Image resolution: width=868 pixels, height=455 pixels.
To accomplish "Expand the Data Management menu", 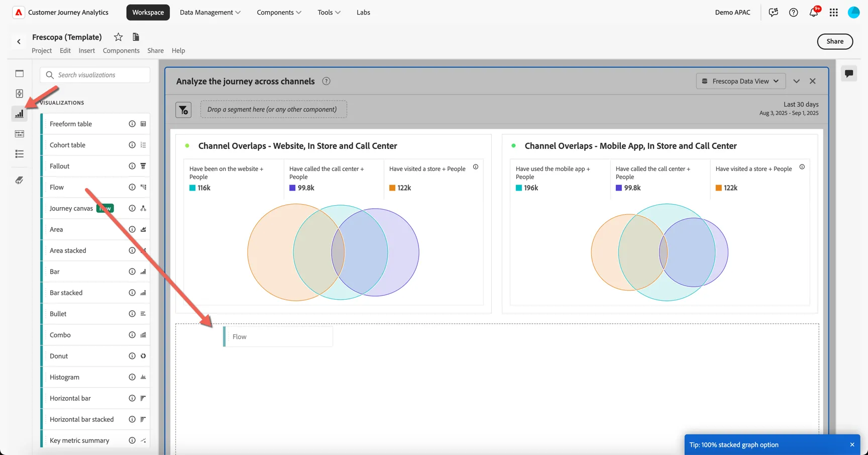I will (210, 12).
